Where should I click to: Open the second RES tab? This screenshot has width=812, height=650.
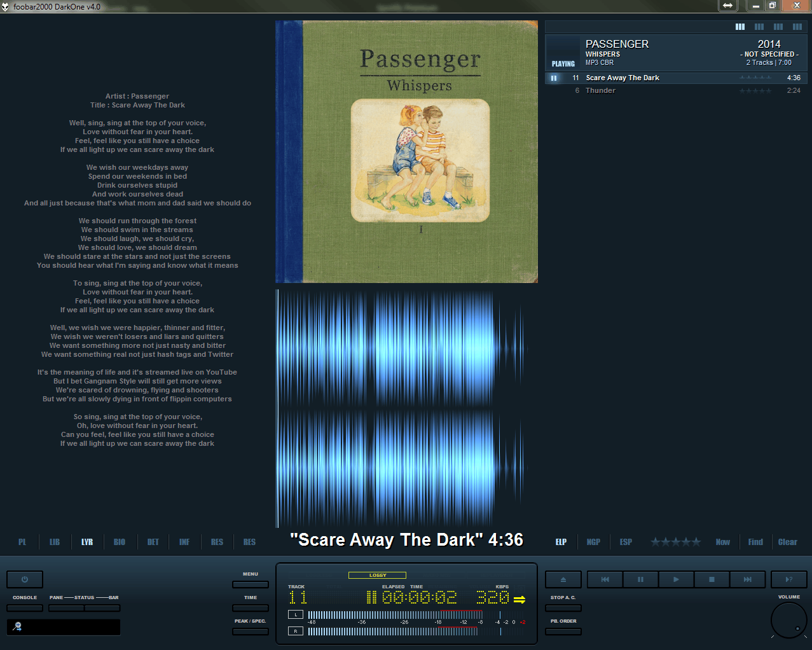tap(249, 542)
